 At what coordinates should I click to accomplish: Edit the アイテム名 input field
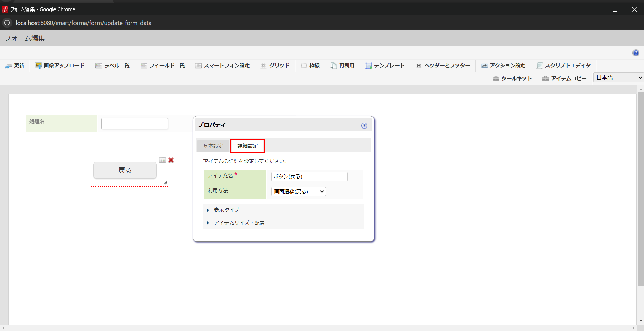[x=308, y=177]
